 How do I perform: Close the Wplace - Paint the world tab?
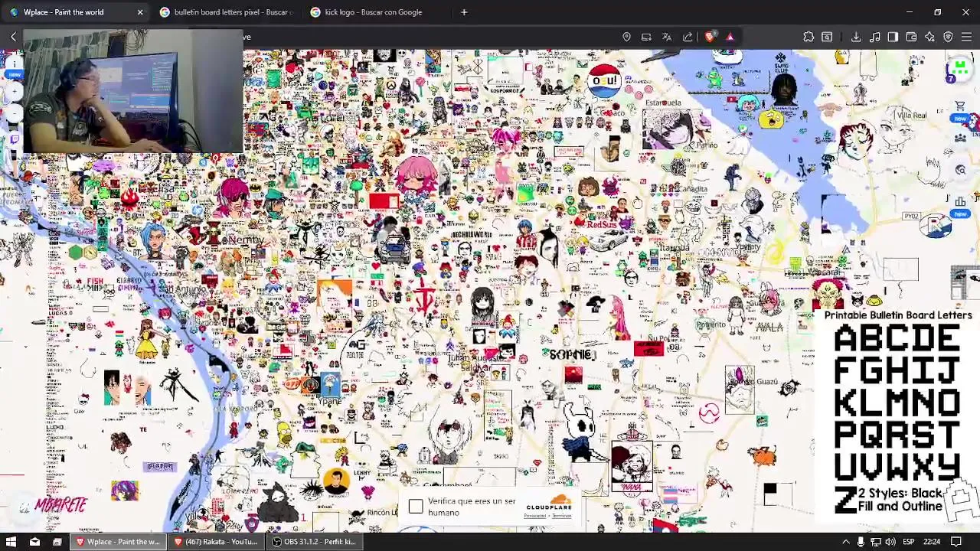tap(140, 12)
